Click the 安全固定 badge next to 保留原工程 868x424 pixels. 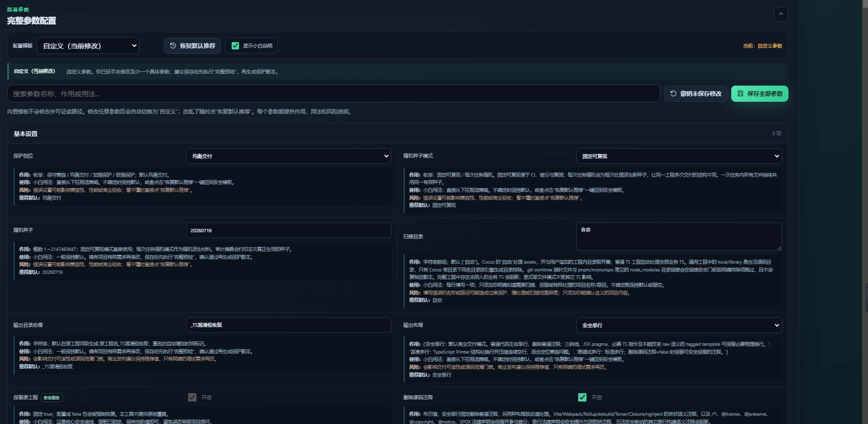point(52,398)
